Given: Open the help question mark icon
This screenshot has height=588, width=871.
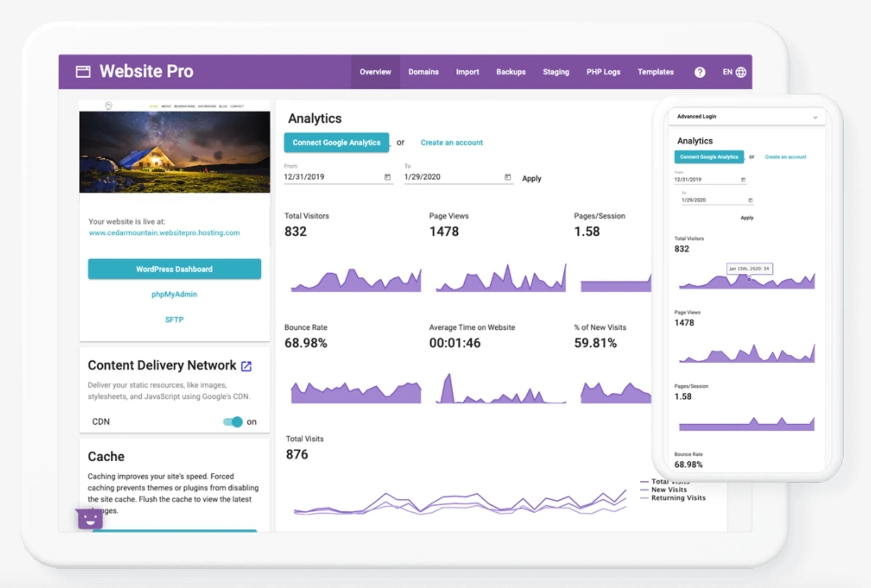Looking at the screenshot, I should pyautogui.click(x=699, y=72).
